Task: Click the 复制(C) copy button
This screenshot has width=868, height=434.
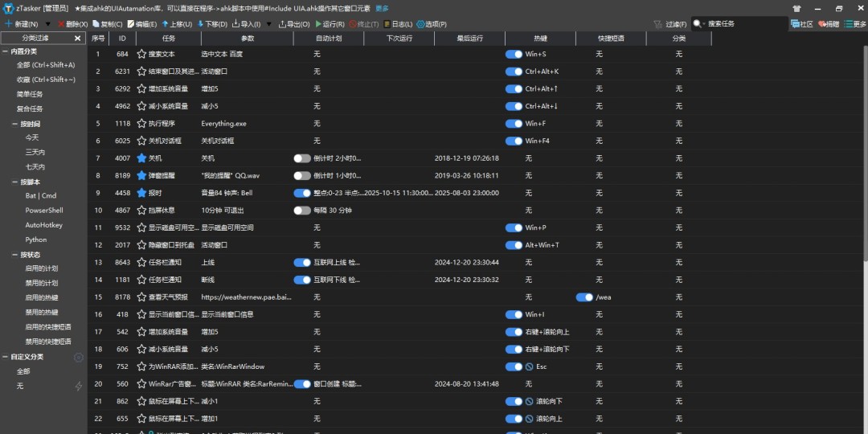Action: coord(108,24)
